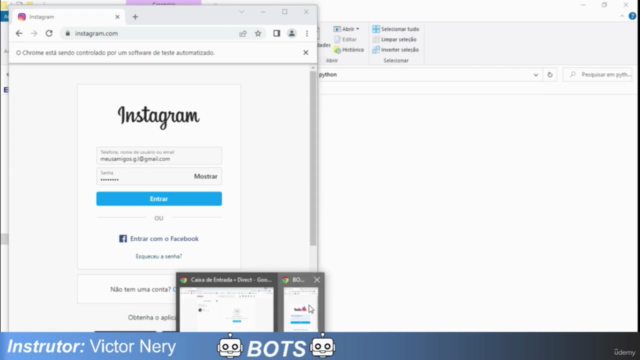Image resolution: width=640 pixels, height=360 pixels.
Task: Collapse the Explorer ribbon chevron
Action: tap(622, 16)
